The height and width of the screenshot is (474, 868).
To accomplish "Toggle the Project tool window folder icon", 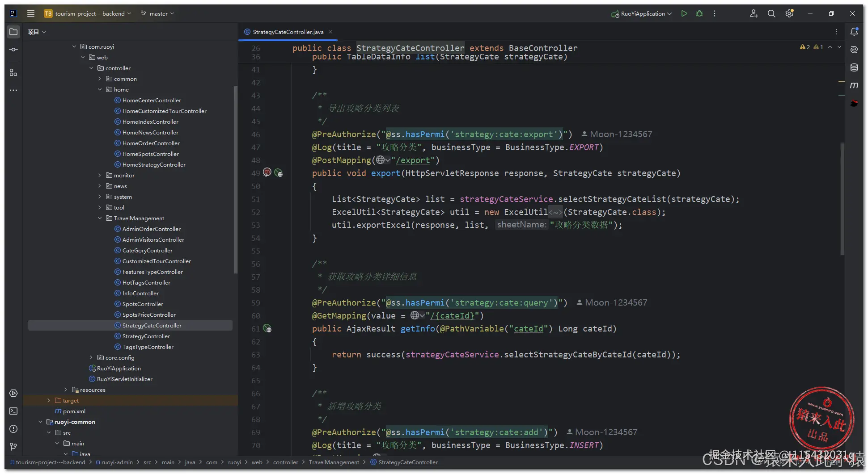I will (x=13, y=32).
